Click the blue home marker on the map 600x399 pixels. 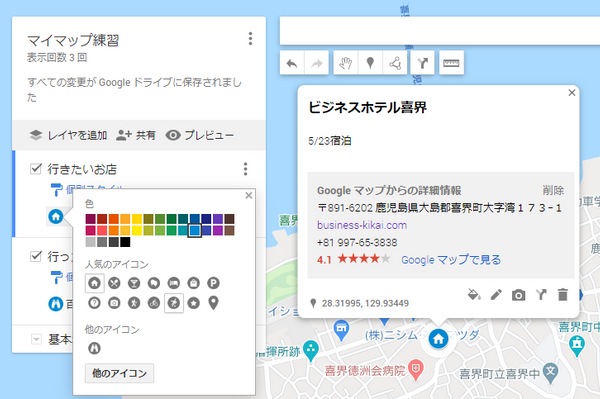click(439, 339)
